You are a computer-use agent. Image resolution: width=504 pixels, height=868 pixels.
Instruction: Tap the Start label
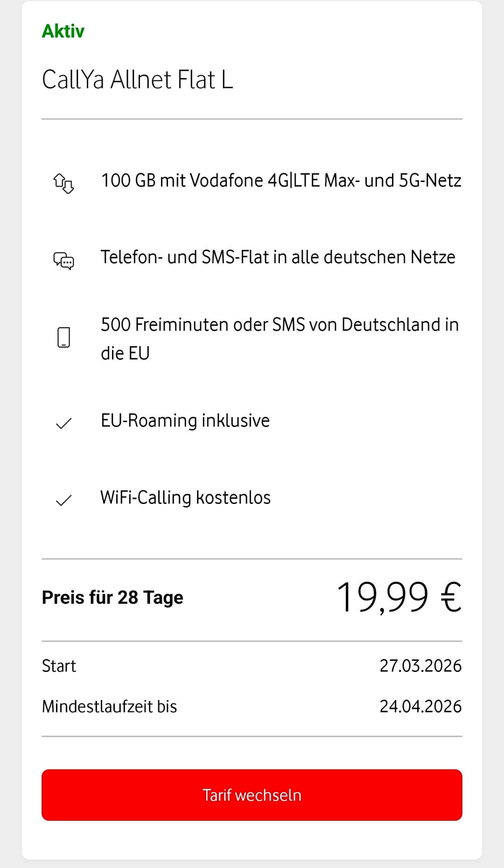point(59,666)
